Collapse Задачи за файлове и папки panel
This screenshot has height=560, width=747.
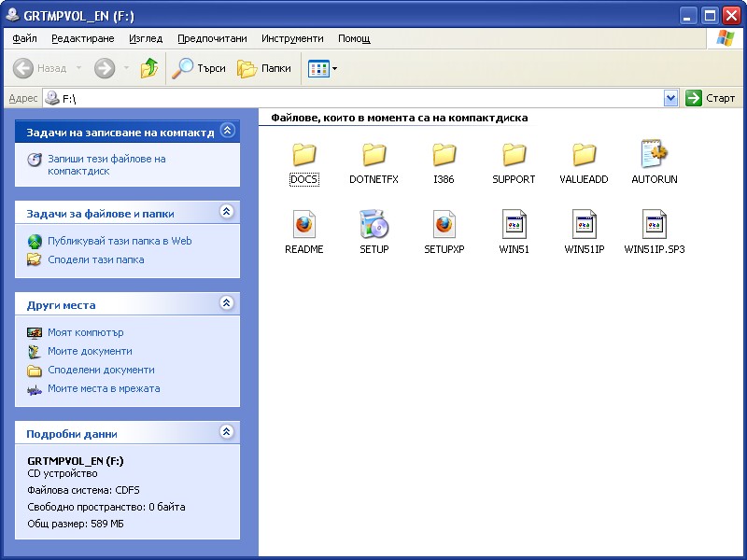point(227,212)
